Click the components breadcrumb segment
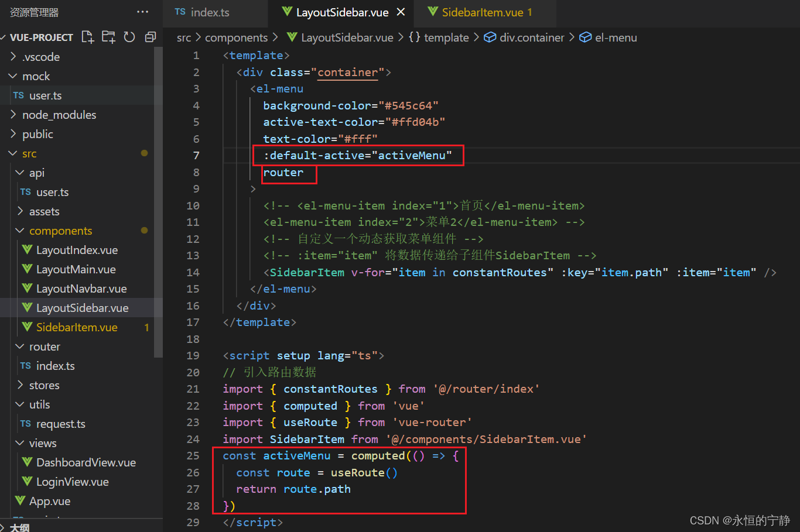This screenshot has height=532, width=800. pyautogui.click(x=236, y=37)
